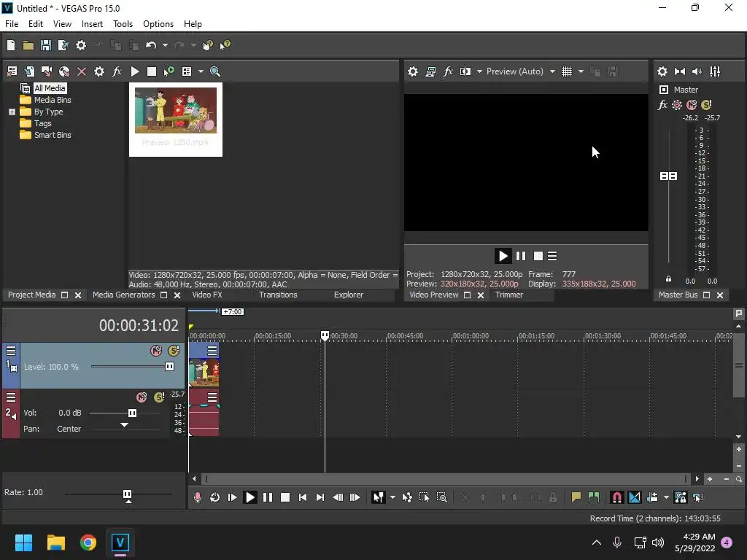Open a project with the folder icon
747x560 pixels.
pyautogui.click(x=28, y=45)
